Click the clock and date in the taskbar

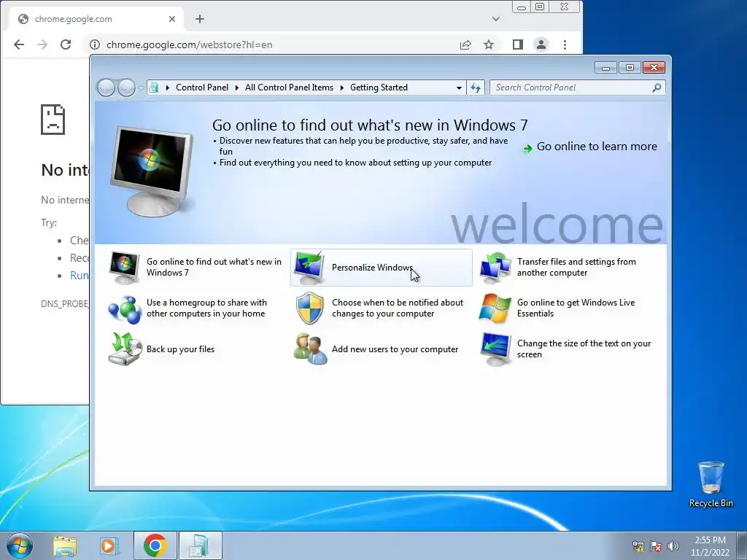(x=710, y=546)
